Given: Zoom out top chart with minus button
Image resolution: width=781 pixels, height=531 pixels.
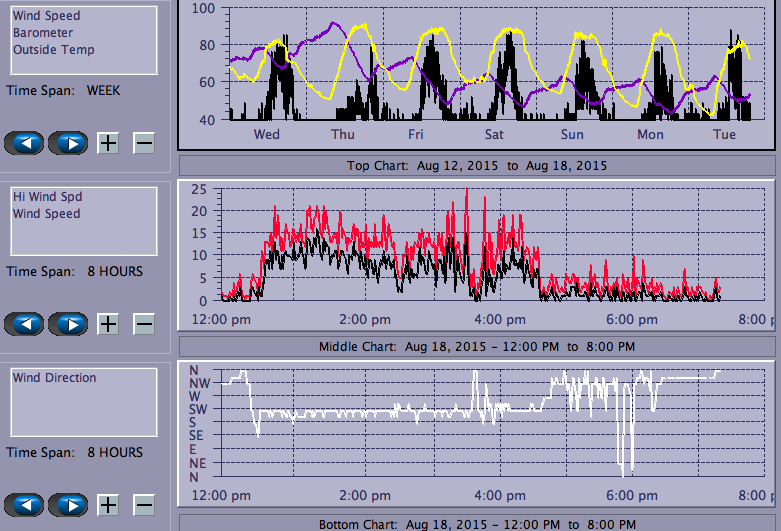Looking at the screenshot, I should pos(144,143).
